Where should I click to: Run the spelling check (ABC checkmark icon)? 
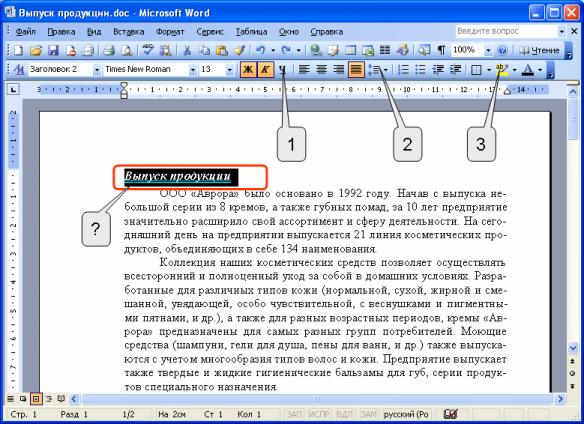coord(148,50)
